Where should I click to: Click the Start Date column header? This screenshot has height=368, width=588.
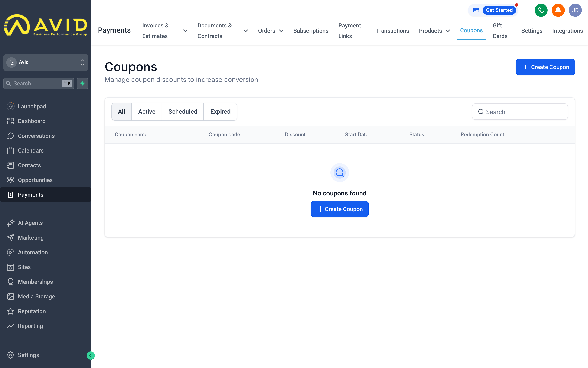356,134
